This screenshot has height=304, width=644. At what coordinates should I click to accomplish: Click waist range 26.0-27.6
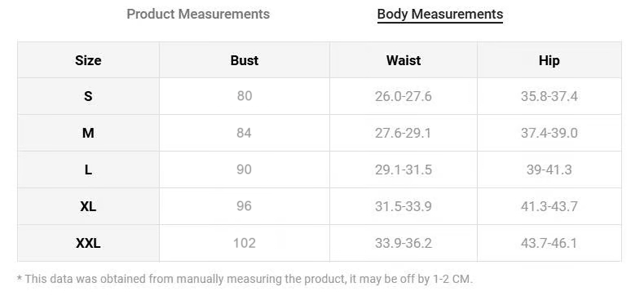403,97
